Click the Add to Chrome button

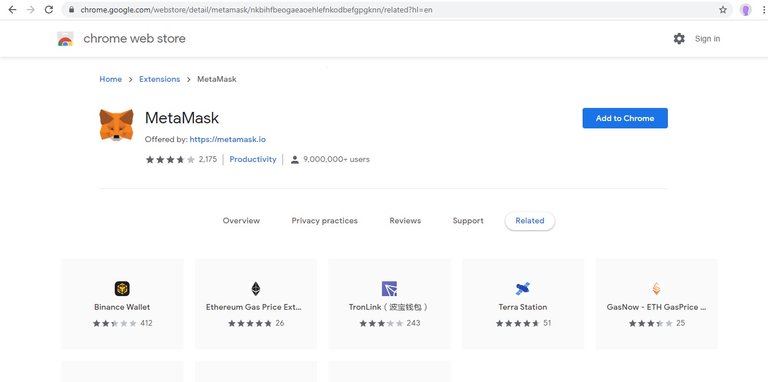[x=625, y=118]
